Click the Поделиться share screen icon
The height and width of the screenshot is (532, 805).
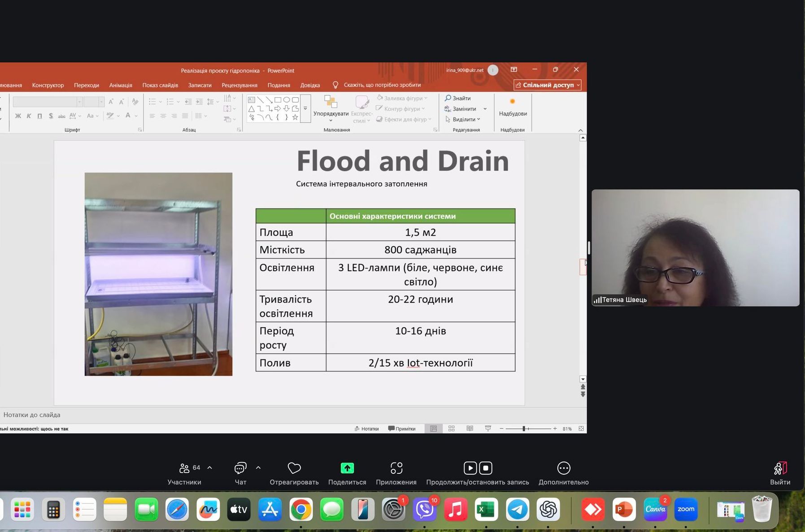[x=347, y=468]
